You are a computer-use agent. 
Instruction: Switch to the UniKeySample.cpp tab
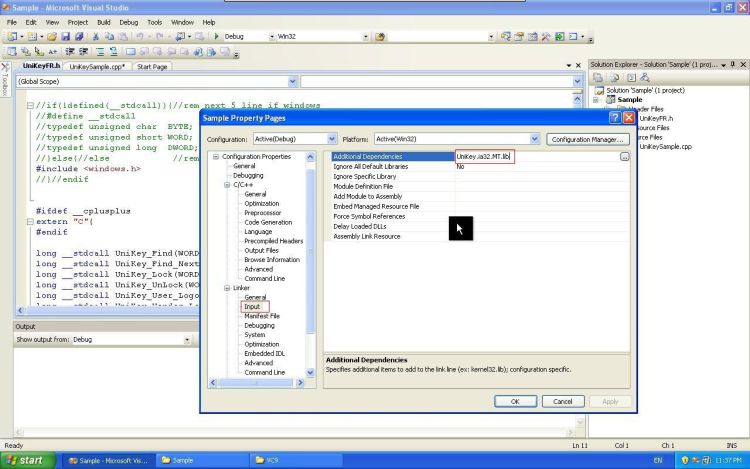pos(97,67)
